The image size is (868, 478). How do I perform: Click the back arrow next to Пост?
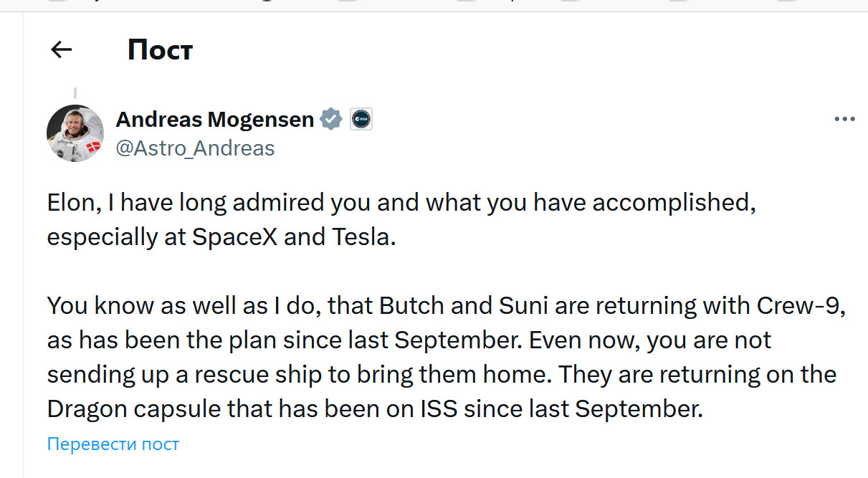tap(62, 49)
